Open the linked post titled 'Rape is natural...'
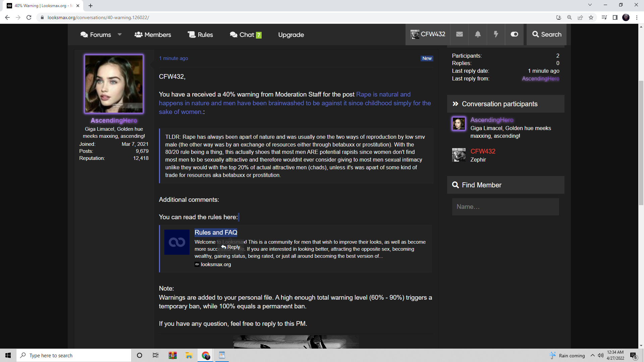644x362 pixels. pyautogui.click(x=295, y=103)
